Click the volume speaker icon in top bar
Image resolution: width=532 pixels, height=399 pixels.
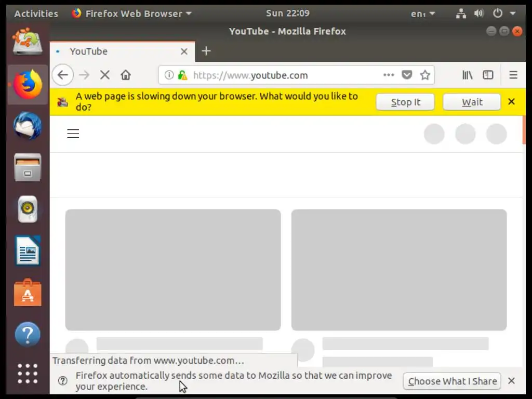coord(478,14)
